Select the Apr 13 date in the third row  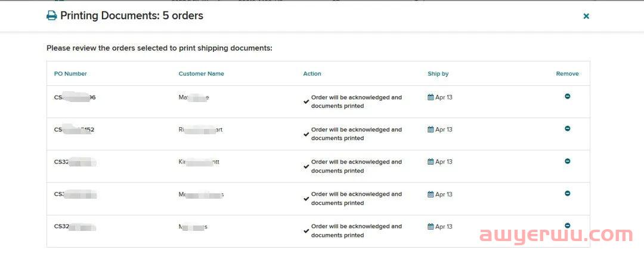coord(444,162)
